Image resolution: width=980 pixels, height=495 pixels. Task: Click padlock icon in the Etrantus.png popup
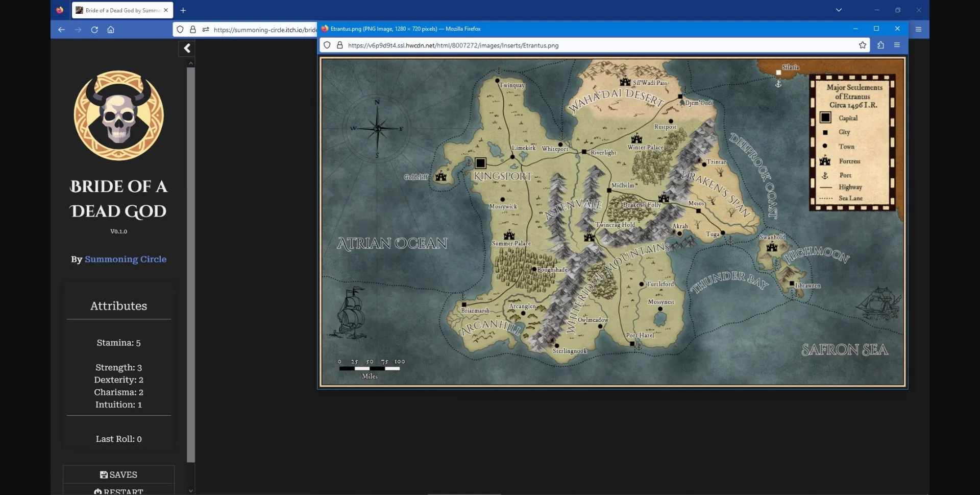click(340, 45)
